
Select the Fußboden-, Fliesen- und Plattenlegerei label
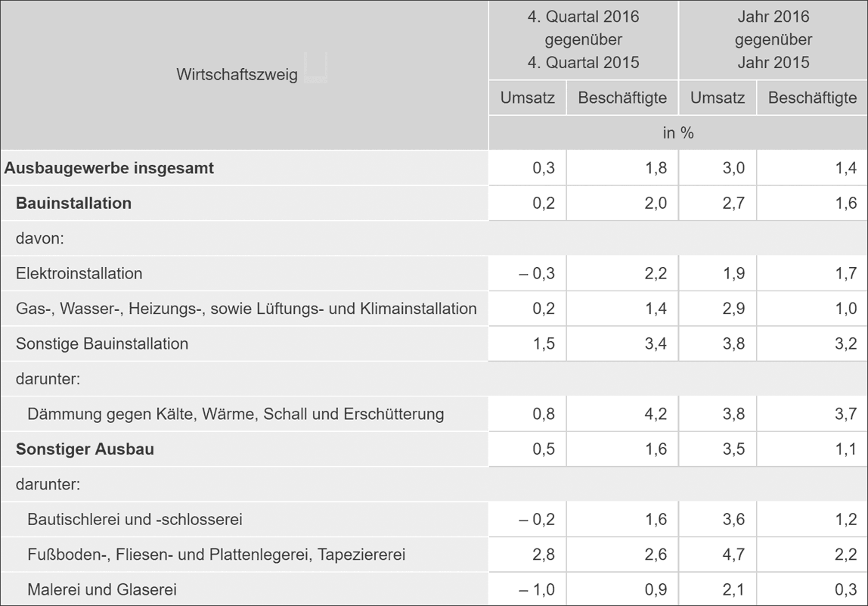(216, 555)
